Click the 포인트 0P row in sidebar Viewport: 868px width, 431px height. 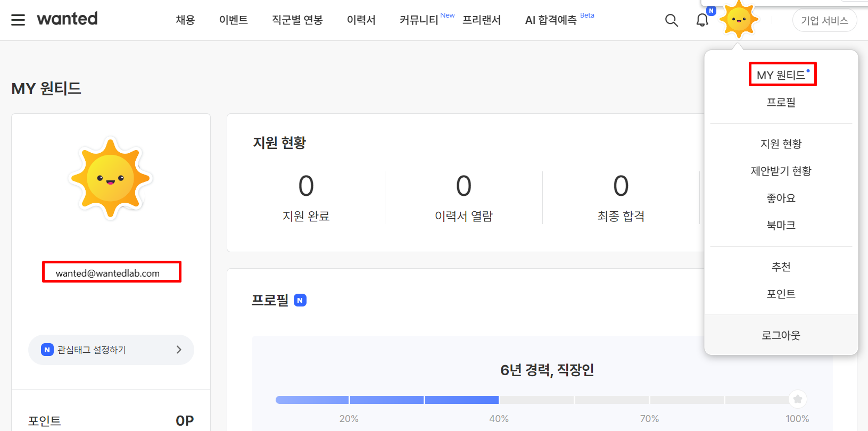[x=111, y=420]
